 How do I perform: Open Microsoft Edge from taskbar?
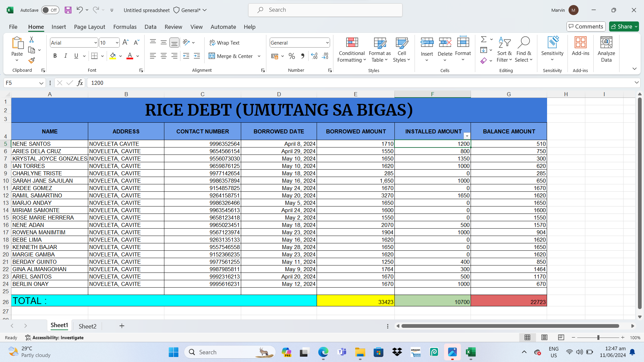point(323,352)
